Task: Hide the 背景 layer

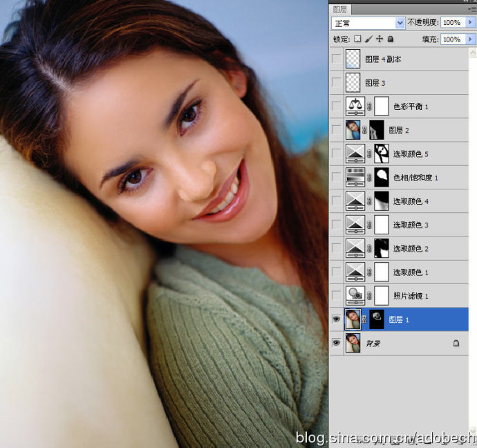Action: [x=336, y=343]
